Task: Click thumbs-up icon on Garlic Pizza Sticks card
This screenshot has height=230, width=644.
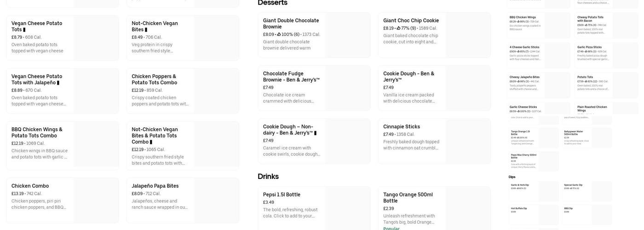Action: click(586, 52)
